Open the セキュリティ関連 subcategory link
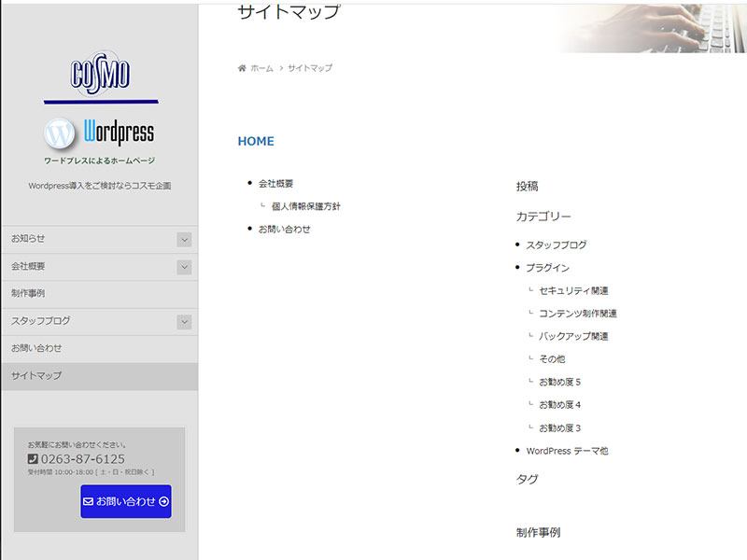This screenshot has width=747, height=560. tap(573, 291)
